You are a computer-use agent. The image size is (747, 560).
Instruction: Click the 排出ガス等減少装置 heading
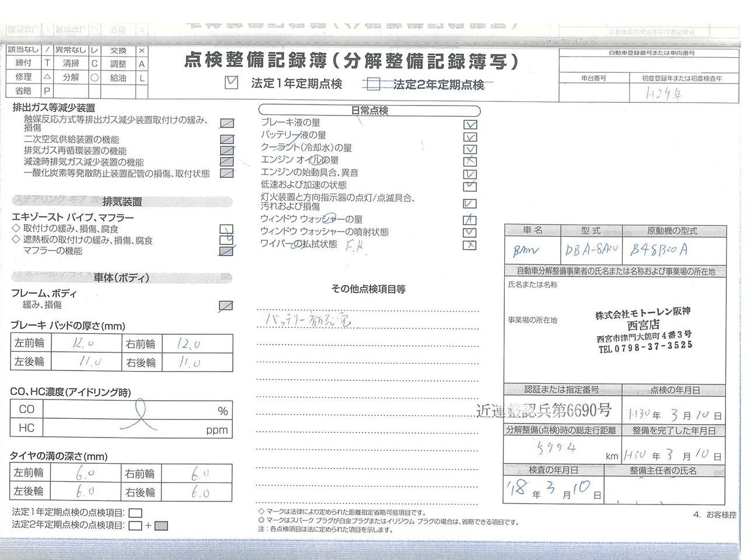[53, 108]
